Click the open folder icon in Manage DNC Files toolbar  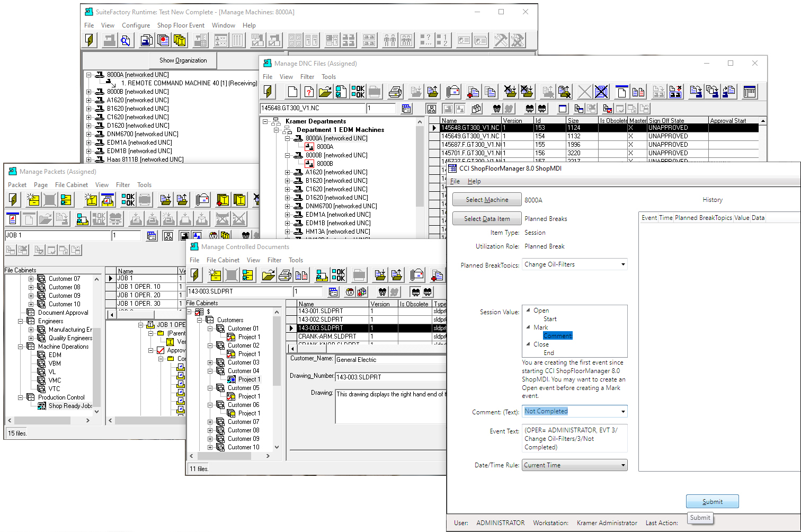click(x=325, y=92)
